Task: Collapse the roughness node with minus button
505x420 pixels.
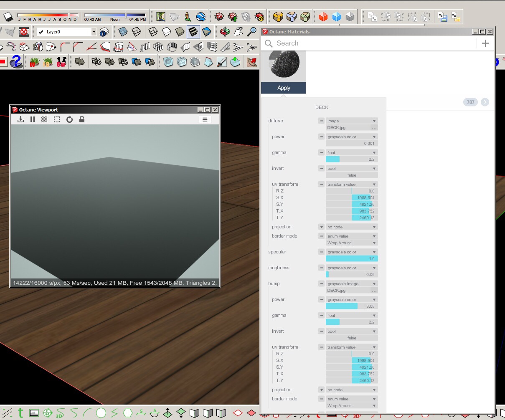Action: click(321, 268)
